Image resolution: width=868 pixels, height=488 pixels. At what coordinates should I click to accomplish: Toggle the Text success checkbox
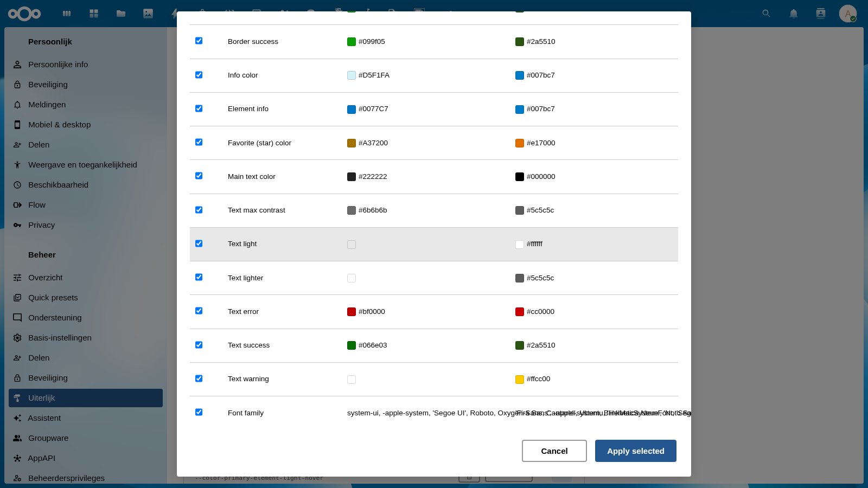199,345
